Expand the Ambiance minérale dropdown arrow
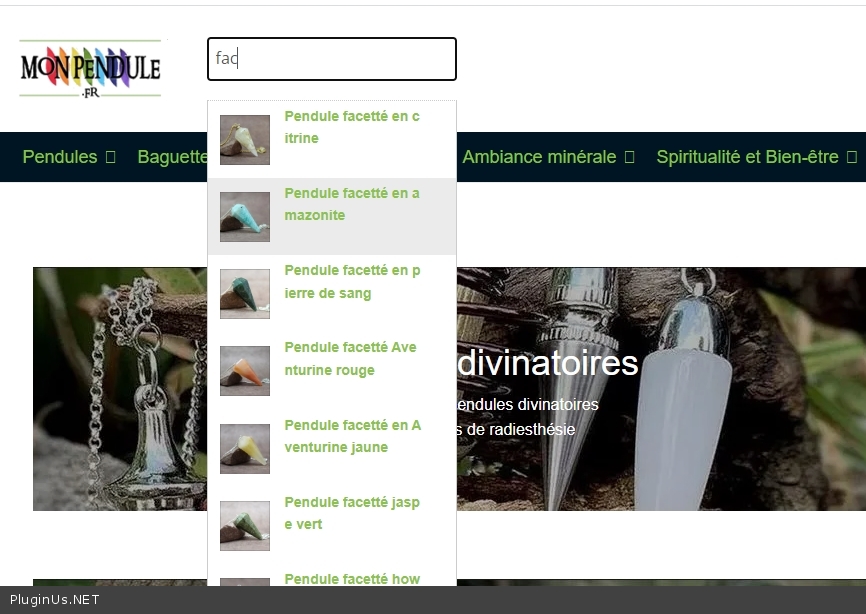The height and width of the screenshot is (614, 866). (x=629, y=157)
